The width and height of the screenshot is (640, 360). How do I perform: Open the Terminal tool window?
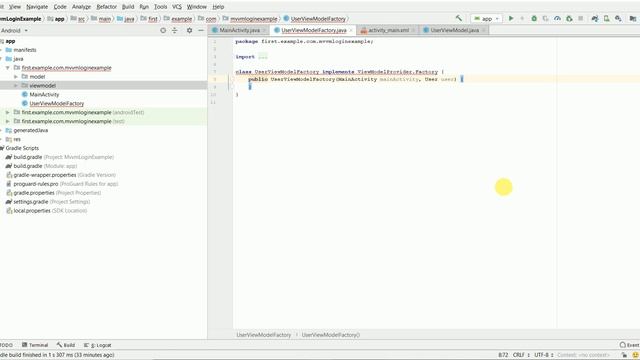pyautogui.click(x=35, y=345)
